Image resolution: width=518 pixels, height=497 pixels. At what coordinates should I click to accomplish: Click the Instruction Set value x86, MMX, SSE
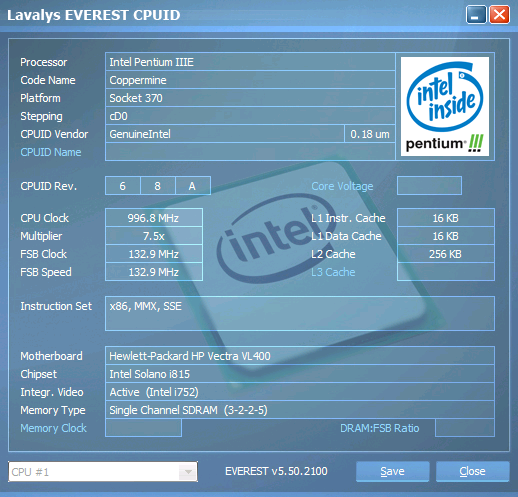click(x=300, y=313)
